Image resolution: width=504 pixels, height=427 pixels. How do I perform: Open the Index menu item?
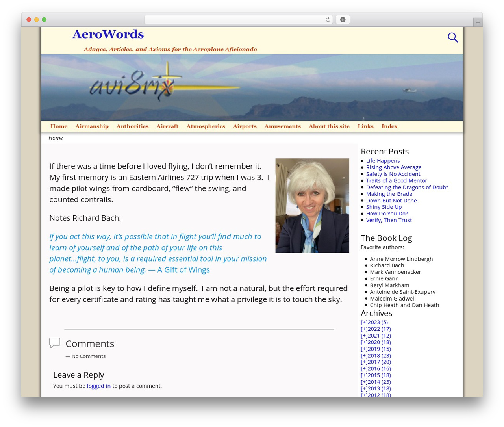pyautogui.click(x=389, y=126)
